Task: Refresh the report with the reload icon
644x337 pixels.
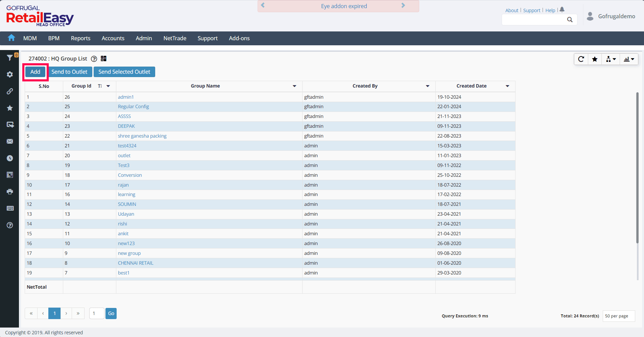Action: pyautogui.click(x=581, y=59)
